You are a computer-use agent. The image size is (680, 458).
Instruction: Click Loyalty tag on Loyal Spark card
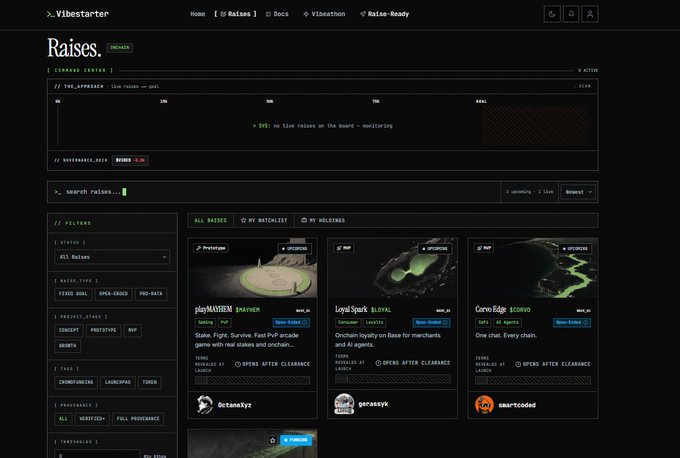[x=374, y=322]
